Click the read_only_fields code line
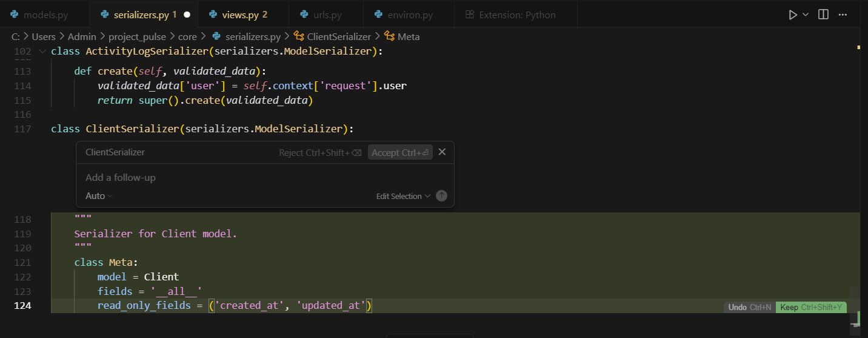 (x=234, y=305)
